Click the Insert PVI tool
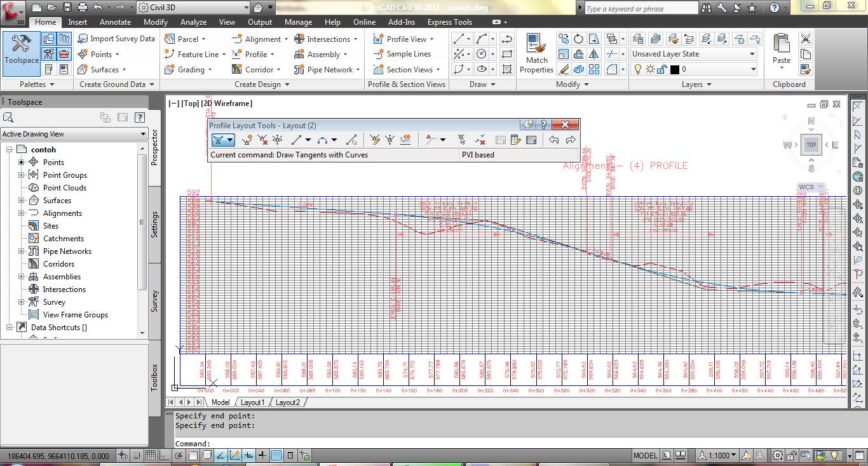This screenshot has width=868, height=466. pyautogui.click(x=247, y=140)
